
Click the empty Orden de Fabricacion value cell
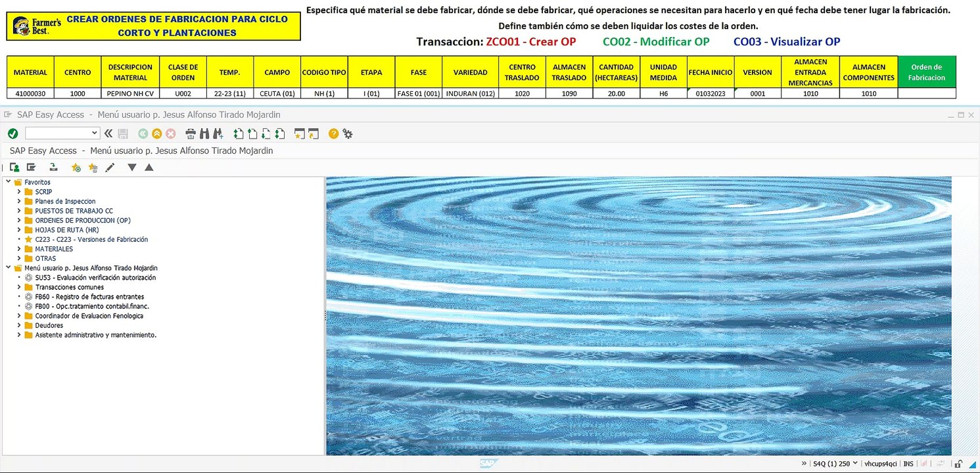[x=927, y=93]
